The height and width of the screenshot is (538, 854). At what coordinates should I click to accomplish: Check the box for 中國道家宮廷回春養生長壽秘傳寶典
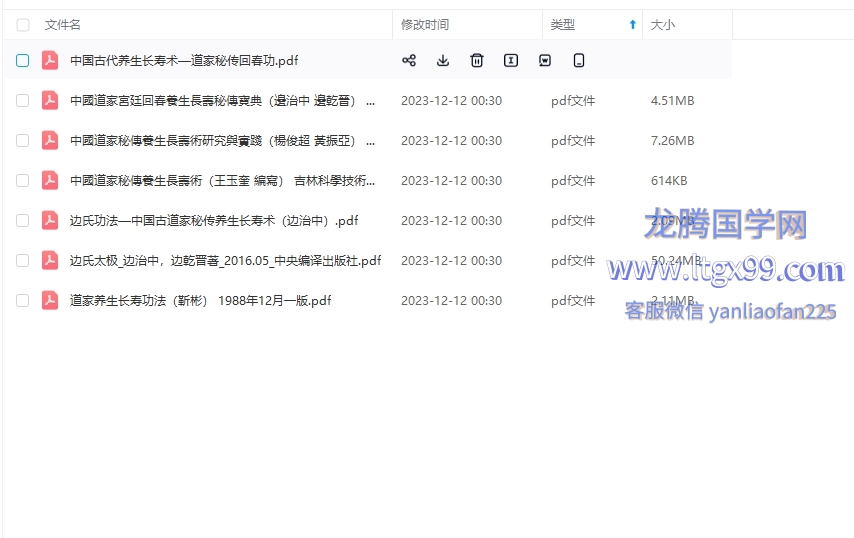[x=22, y=101]
